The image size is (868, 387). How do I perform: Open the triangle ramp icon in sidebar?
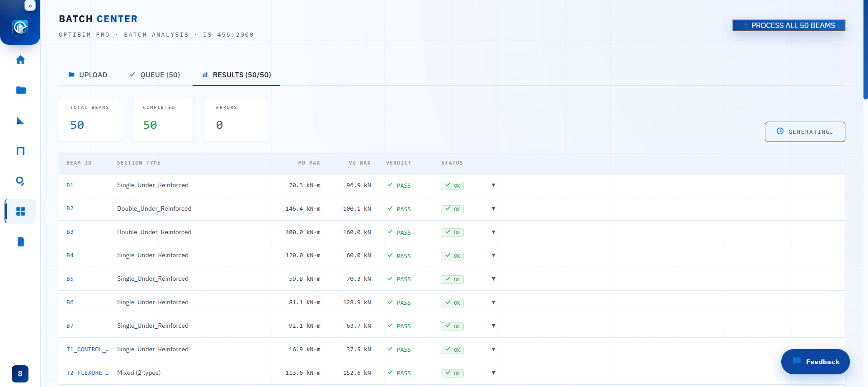20,120
